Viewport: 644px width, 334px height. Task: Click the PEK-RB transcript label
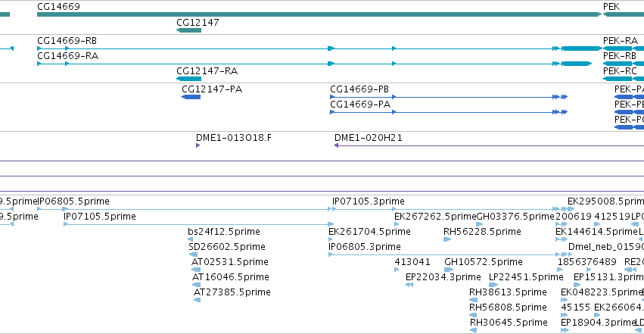(619, 56)
